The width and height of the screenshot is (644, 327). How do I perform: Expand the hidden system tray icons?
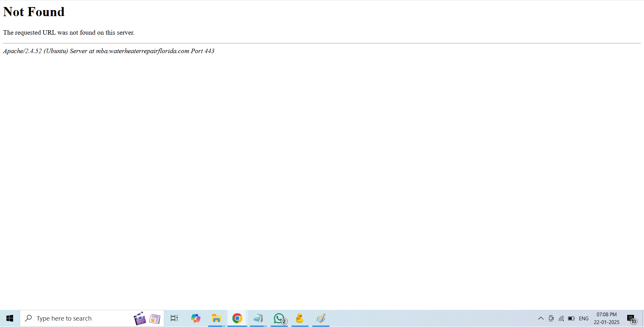pos(541,318)
